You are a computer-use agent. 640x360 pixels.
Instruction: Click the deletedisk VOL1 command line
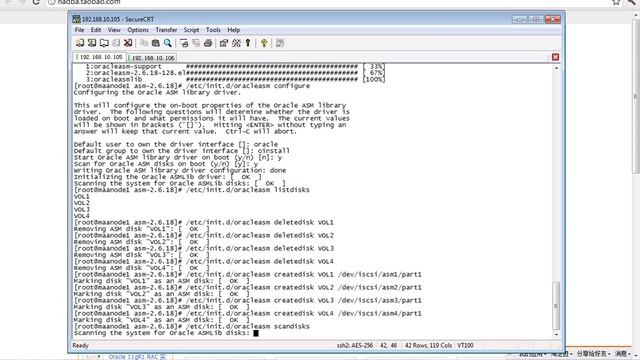pyautogui.click(x=204, y=222)
